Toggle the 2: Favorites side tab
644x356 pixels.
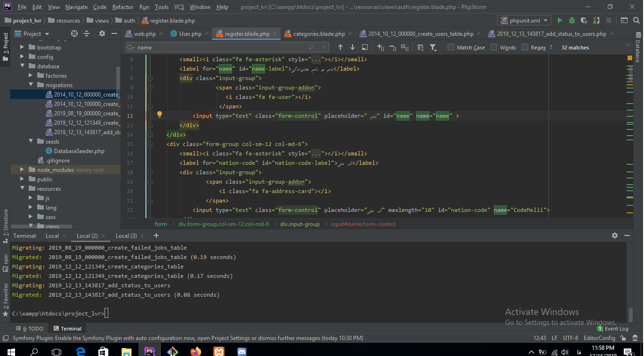(x=5, y=299)
